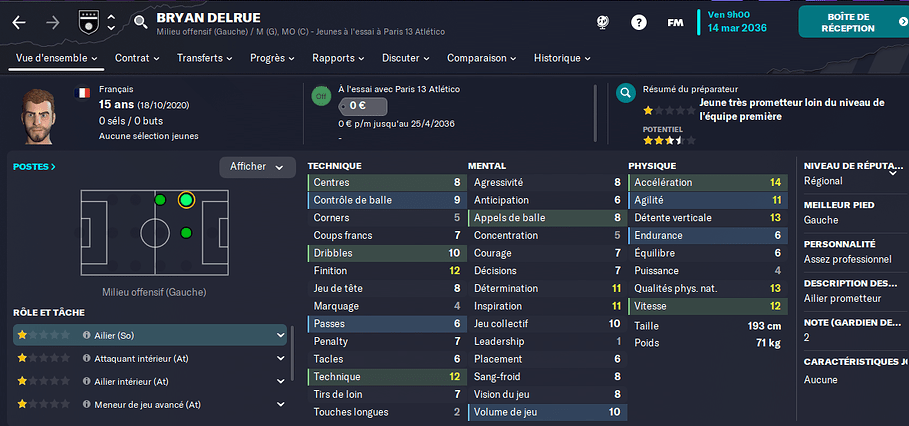Click the search magnifier icon
909x426 pixels.
pyautogui.click(x=141, y=23)
